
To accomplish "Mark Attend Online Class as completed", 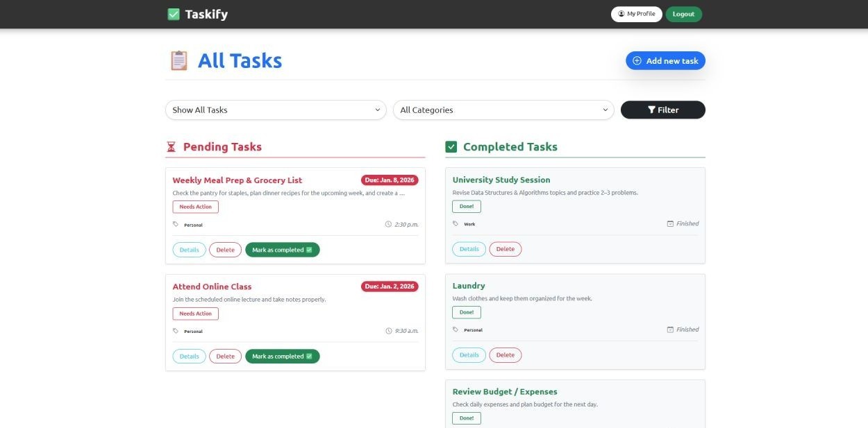I will click(282, 356).
